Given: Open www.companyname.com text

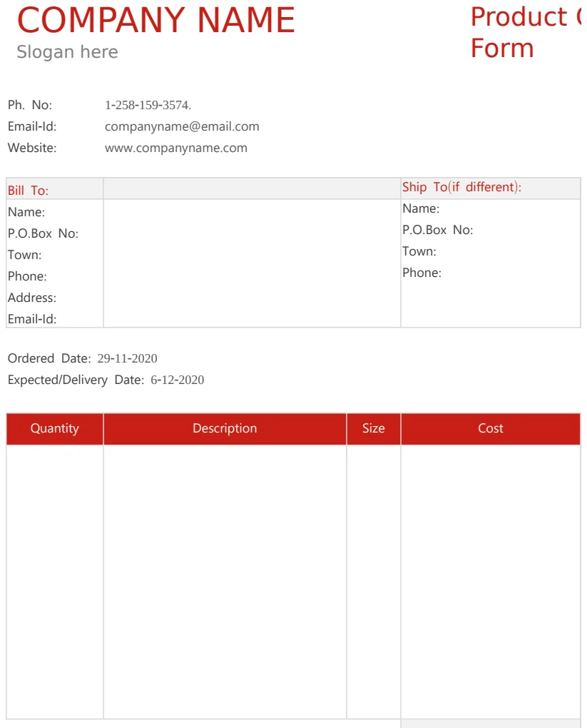Looking at the screenshot, I should tap(176, 148).
